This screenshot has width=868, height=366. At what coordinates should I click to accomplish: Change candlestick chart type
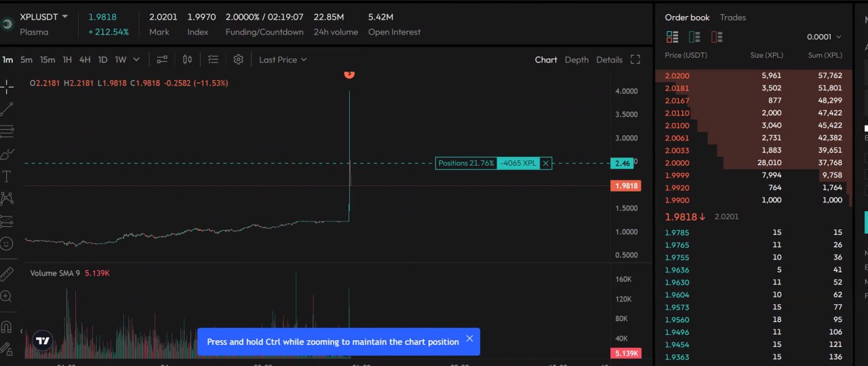pyautogui.click(x=188, y=60)
